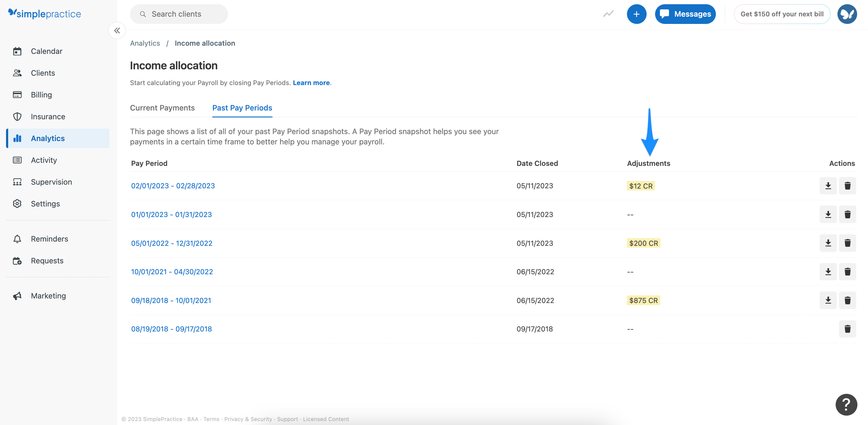This screenshot has width=868, height=425.
Task: Open pay period 05/01/2022 - 12/31/2022
Action: (x=172, y=243)
